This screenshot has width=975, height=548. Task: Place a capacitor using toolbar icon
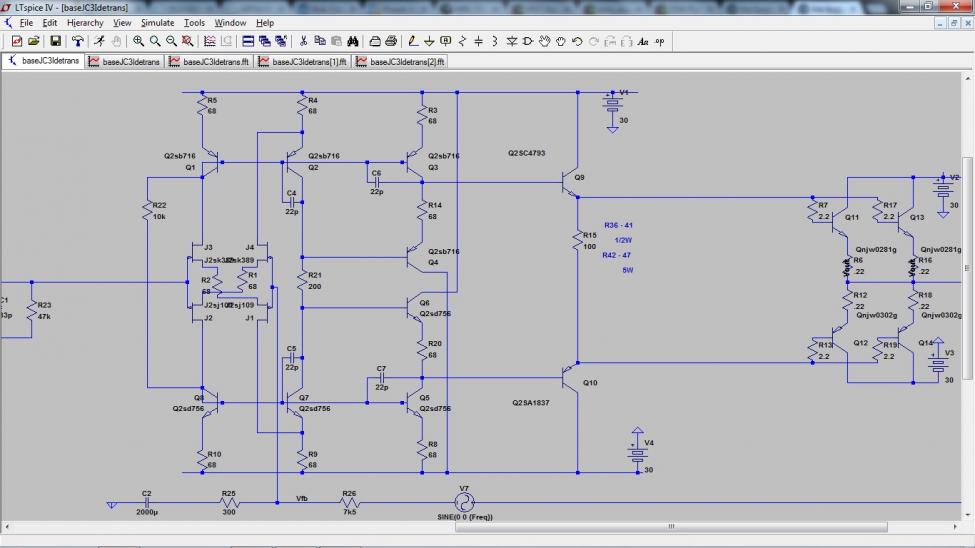pos(478,41)
